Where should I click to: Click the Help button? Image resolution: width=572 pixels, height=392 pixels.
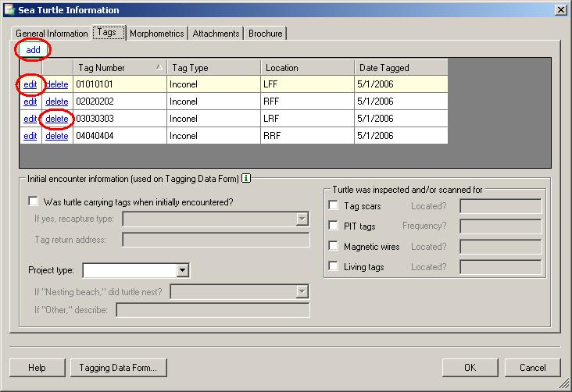coord(37,367)
